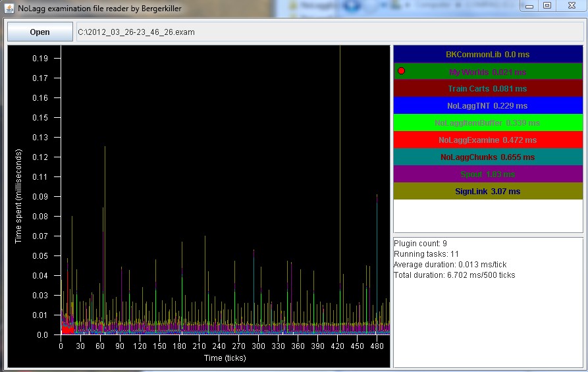The width and height of the screenshot is (588, 372).
Task: Choose the SignLink 3.07 ms entry
Action: (x=487, y=192)
